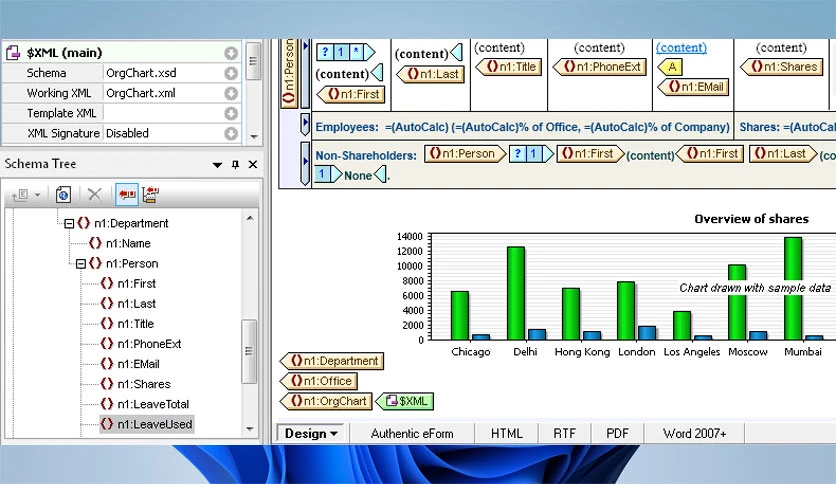Select n1:PhoneExt in the schema tree
The height and width of the screenshot is (484, 836).
(x=149, y=344)
